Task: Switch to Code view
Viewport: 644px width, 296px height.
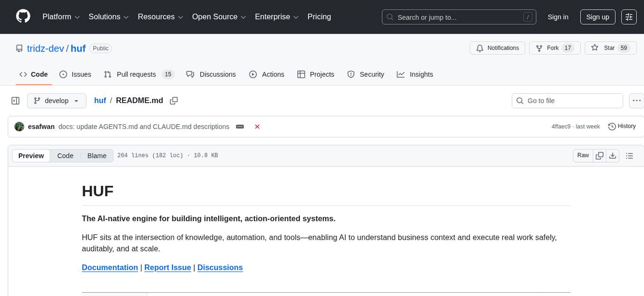Action: click(65, 156)
